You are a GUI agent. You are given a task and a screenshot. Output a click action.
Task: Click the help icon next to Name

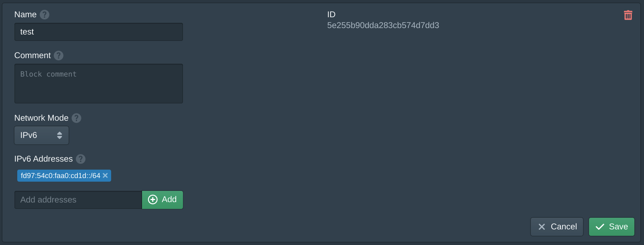tap(45, 14)
